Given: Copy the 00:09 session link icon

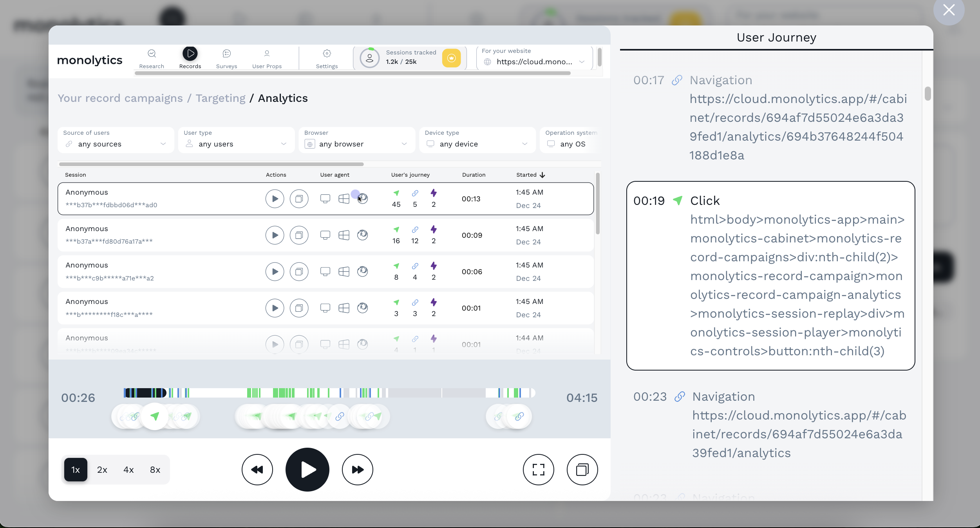Looking at the screenshot, I should coord(299,235).
